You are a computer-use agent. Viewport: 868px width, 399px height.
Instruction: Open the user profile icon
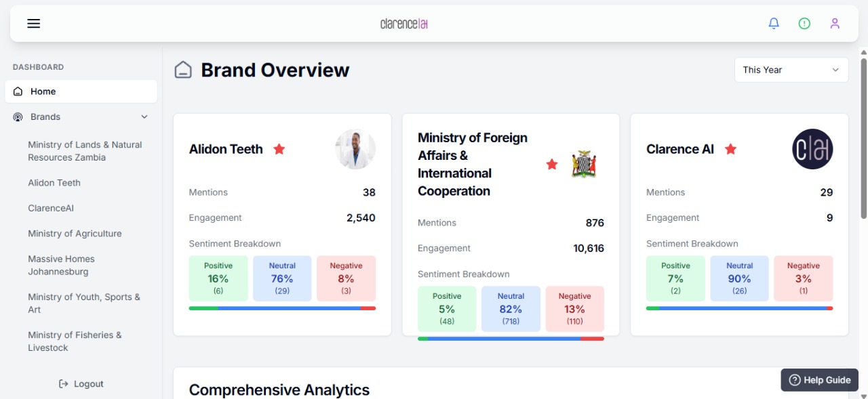click(835, 23)
